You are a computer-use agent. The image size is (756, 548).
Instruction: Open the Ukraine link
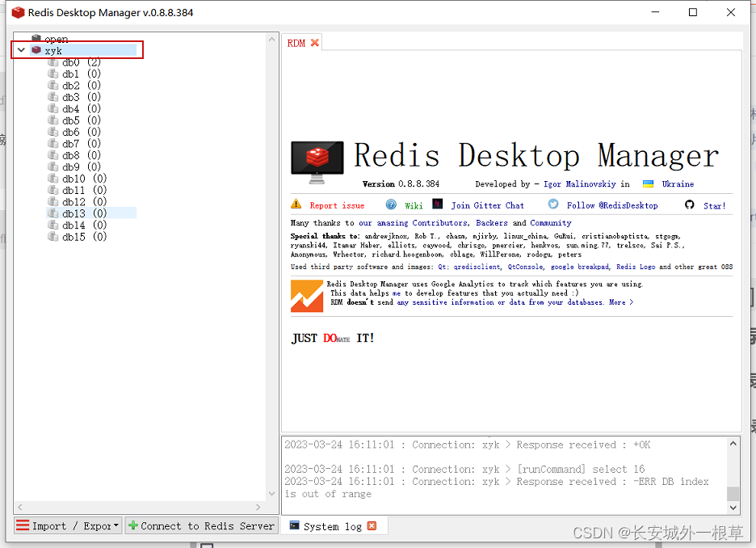(x=678, y=183)
